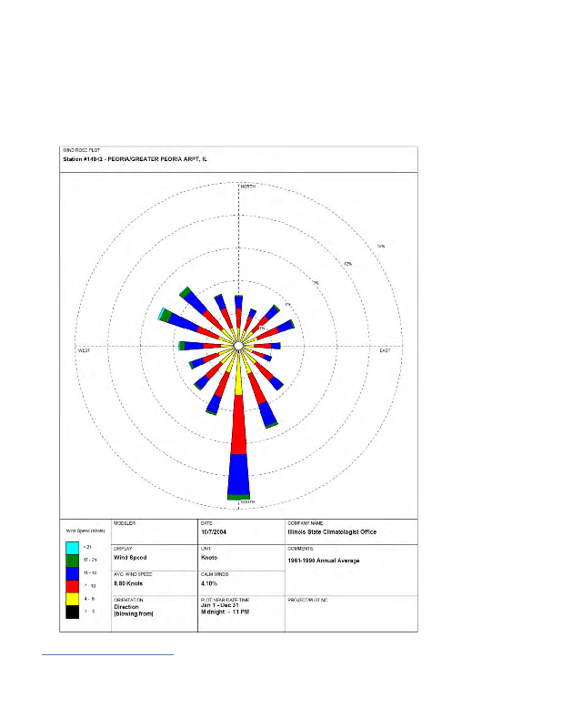Screen dimensions: 562x728
Task: Click the date value 10/7/2004
Action: (216, 532)
